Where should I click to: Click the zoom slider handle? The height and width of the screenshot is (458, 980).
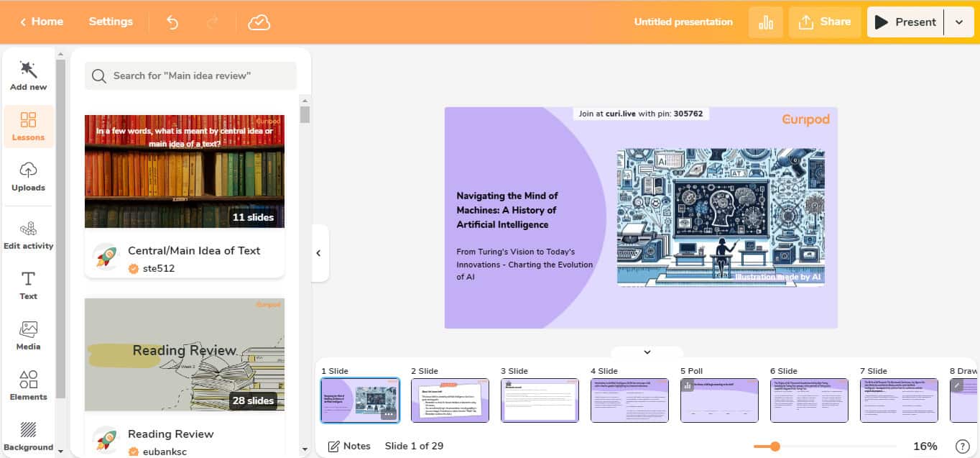(775, 446)
